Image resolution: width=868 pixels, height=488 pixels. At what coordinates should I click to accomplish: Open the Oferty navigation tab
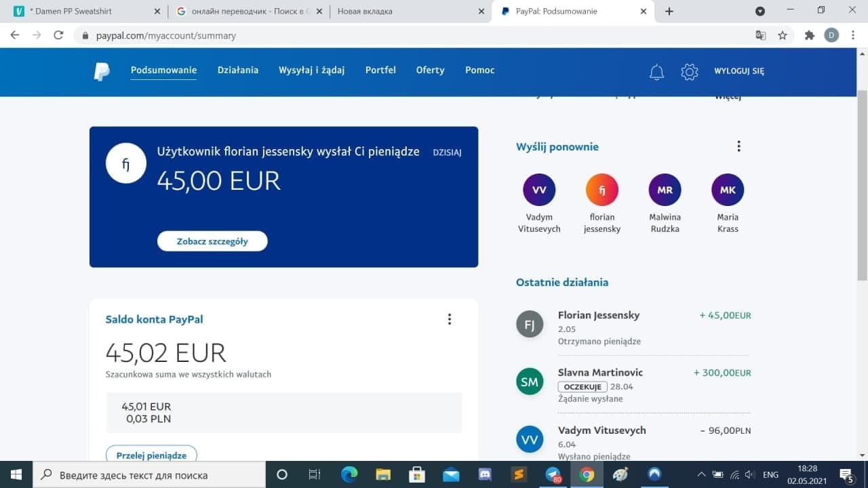(x=431, y=70)
